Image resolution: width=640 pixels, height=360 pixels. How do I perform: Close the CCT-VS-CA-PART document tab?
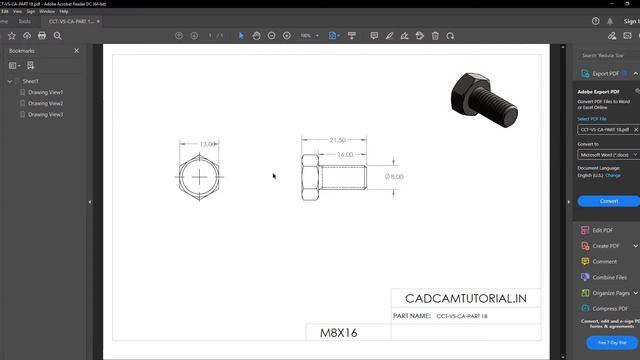click(98, 21)
